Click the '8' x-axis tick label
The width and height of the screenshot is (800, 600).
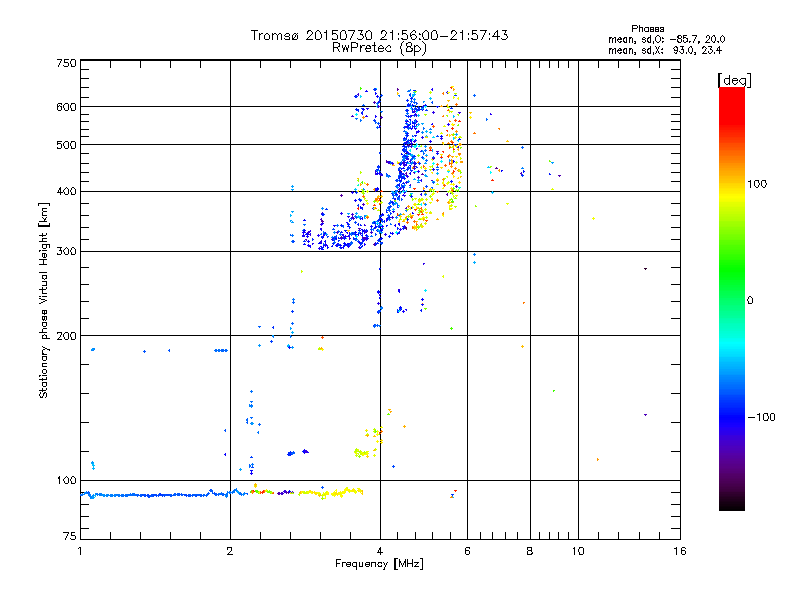[x=530, y=551]
